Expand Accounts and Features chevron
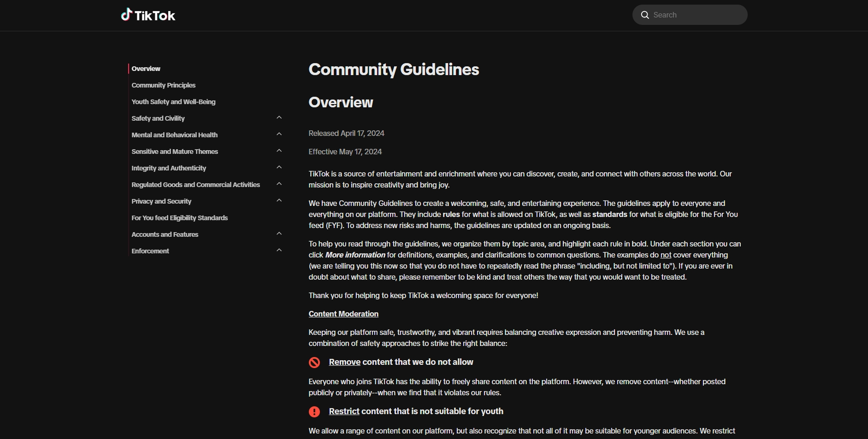Image resolution: width=868 pixels, height=439 pixels. tap(279, 234)
